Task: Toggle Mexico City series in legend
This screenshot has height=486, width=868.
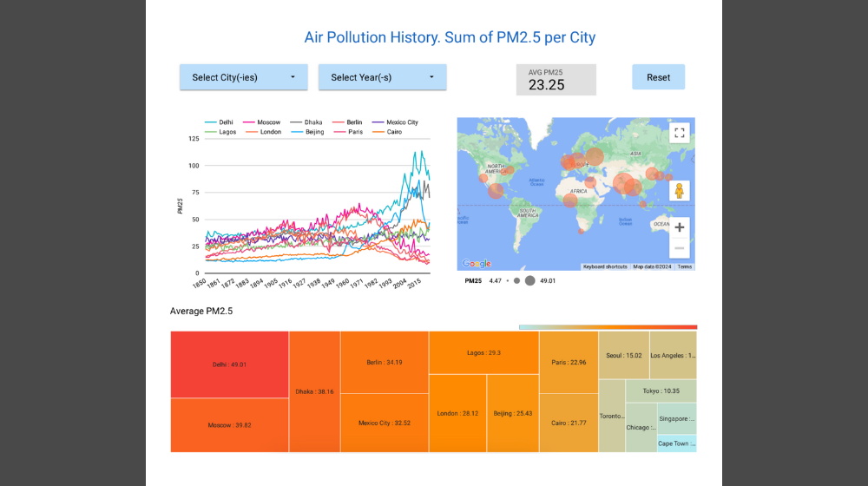Action: tap(395, 122)
